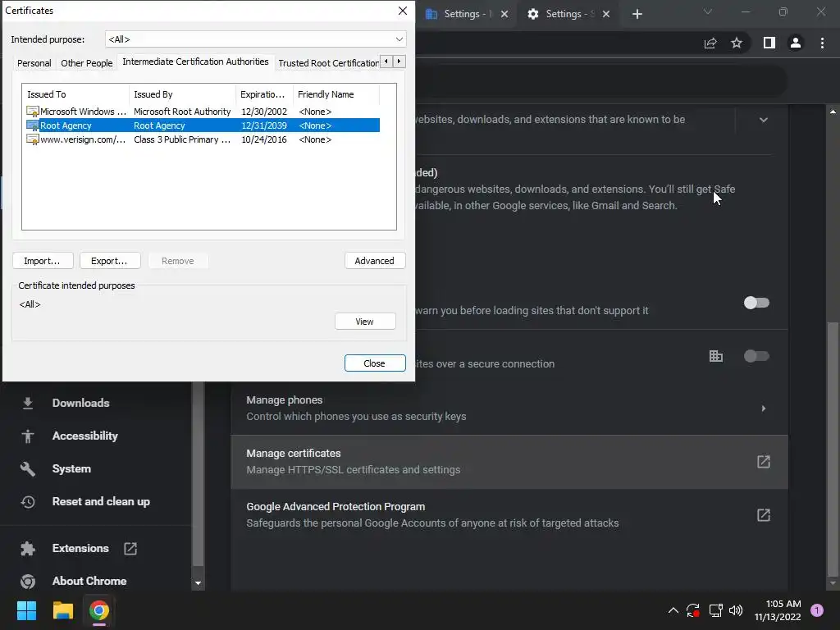Expand the Manage phones arrow
The width and height of the screenshot is (840, 630).
[764, 409]
